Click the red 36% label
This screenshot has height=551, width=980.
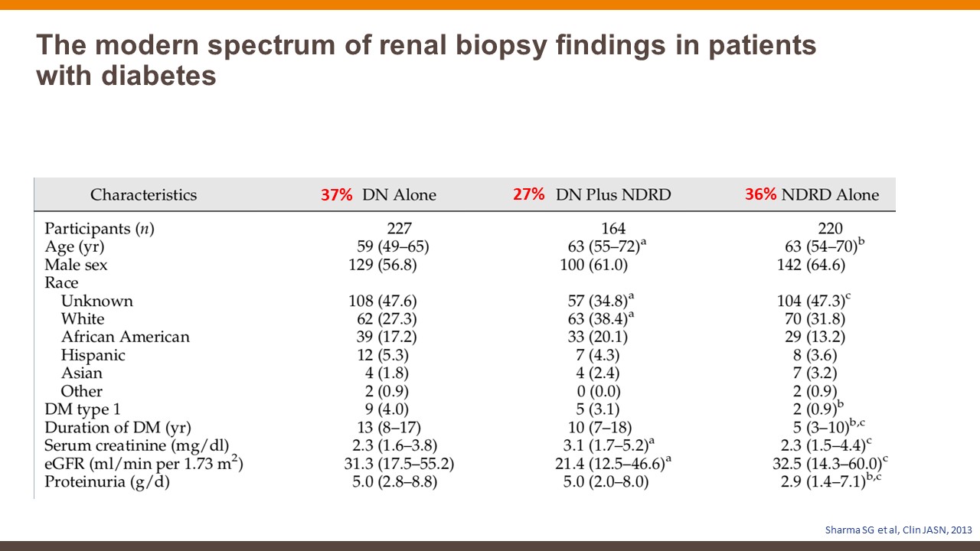(760, 195)
